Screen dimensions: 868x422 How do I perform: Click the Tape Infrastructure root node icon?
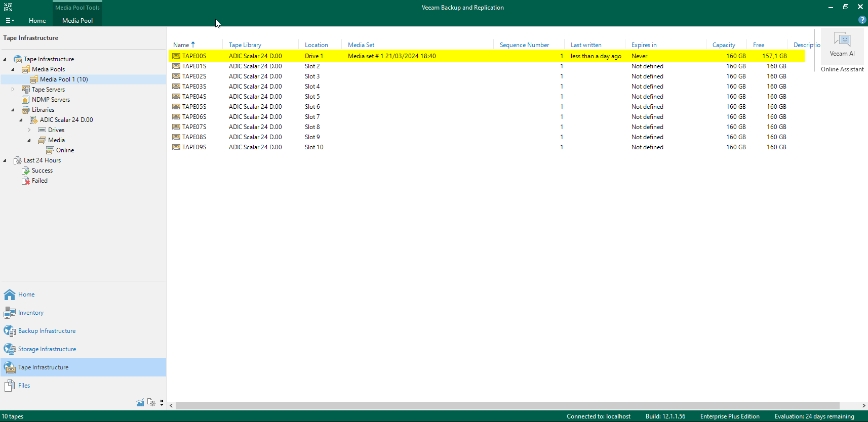pos(18,59)
